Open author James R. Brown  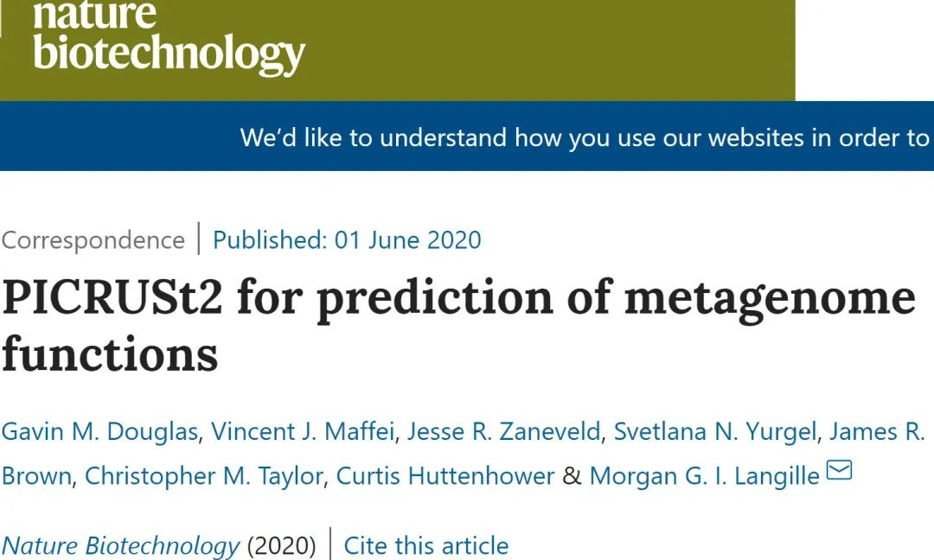click(877, 431)
